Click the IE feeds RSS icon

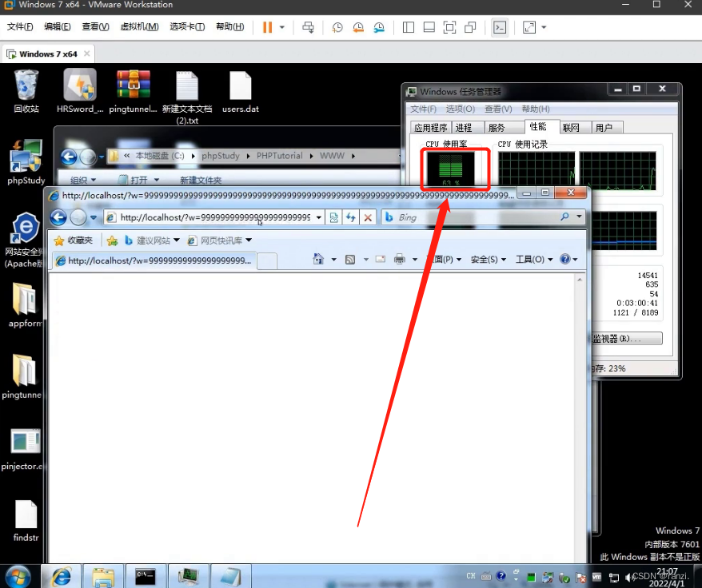pyautogui.click(x=350, y=259)
